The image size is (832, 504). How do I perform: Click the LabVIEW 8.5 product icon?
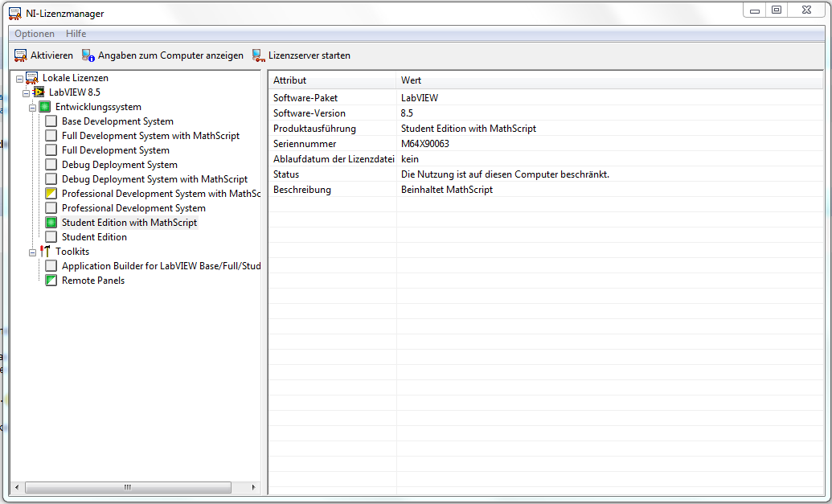[39, 92]
